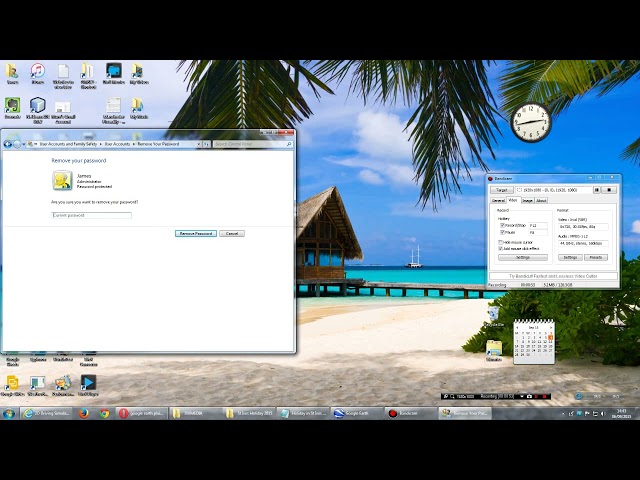Open the Format section Settings button
The image size is (640, 480).
(x=570, y=258)
